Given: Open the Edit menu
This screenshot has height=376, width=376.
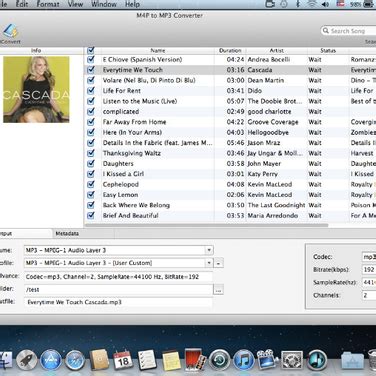Looking at the screenshot, I should click(x=22, y=4).
